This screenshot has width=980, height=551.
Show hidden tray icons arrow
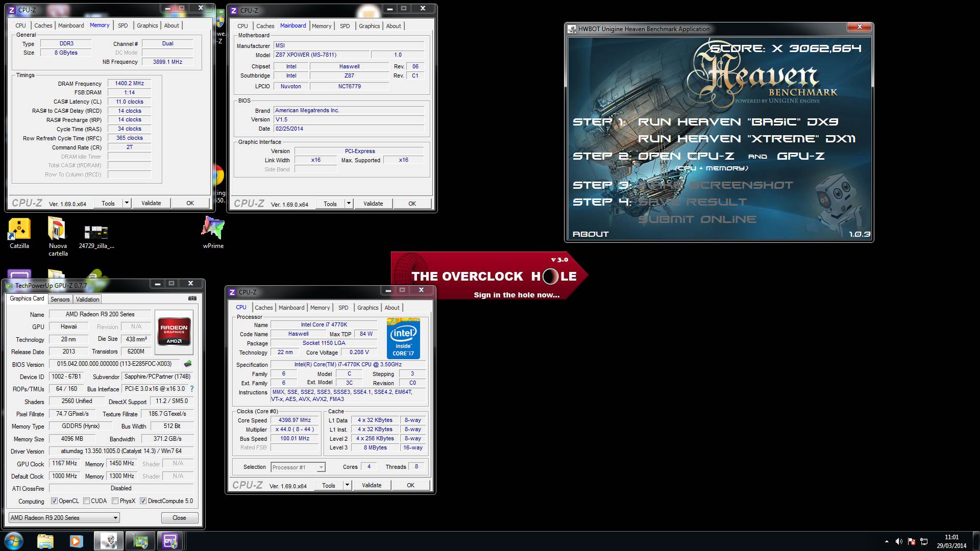coord(887,541)
